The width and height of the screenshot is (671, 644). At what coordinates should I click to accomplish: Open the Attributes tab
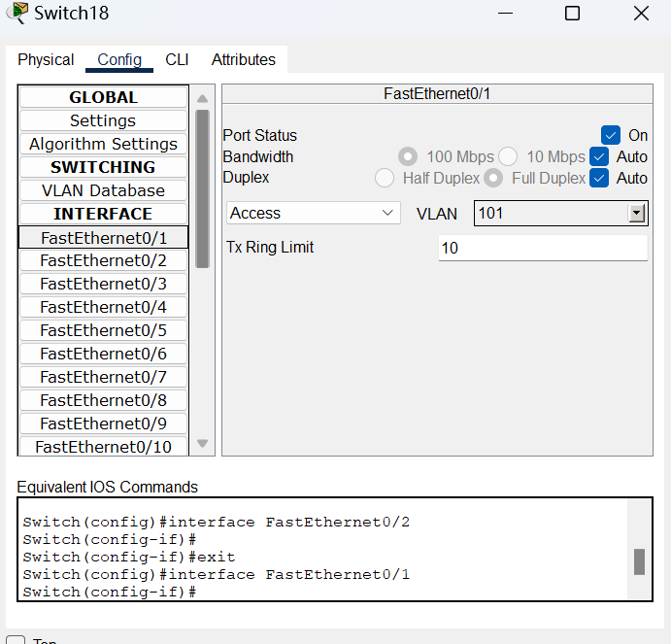pos(243,59)
